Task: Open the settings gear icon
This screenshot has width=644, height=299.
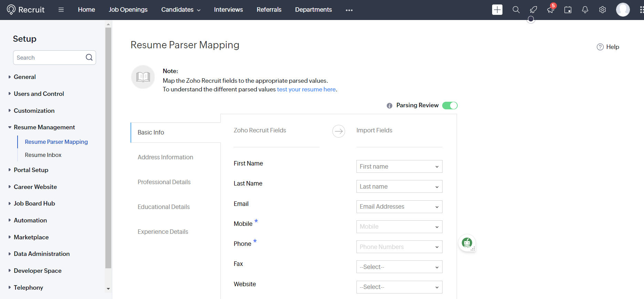Action: [602, 10]
